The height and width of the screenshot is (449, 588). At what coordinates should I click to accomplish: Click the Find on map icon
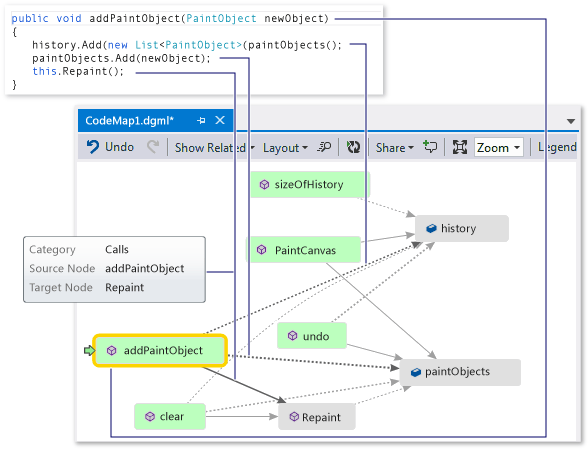tap(324, 147)
